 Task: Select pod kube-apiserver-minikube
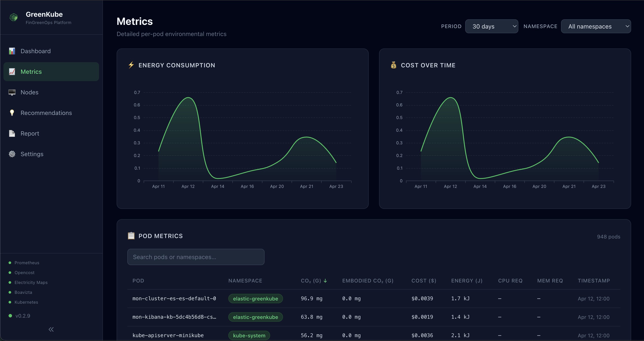click(168, 335)
